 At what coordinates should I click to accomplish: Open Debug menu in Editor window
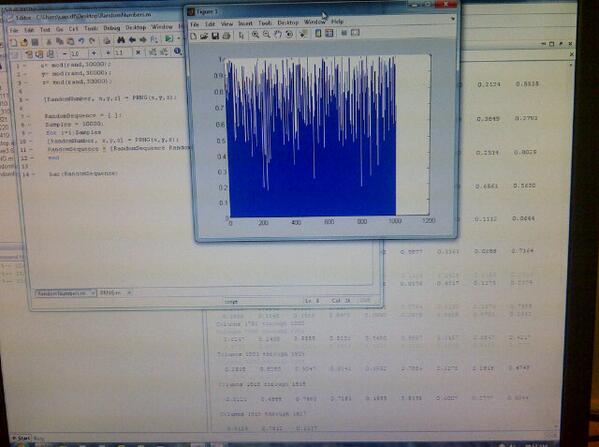(112, 28)
